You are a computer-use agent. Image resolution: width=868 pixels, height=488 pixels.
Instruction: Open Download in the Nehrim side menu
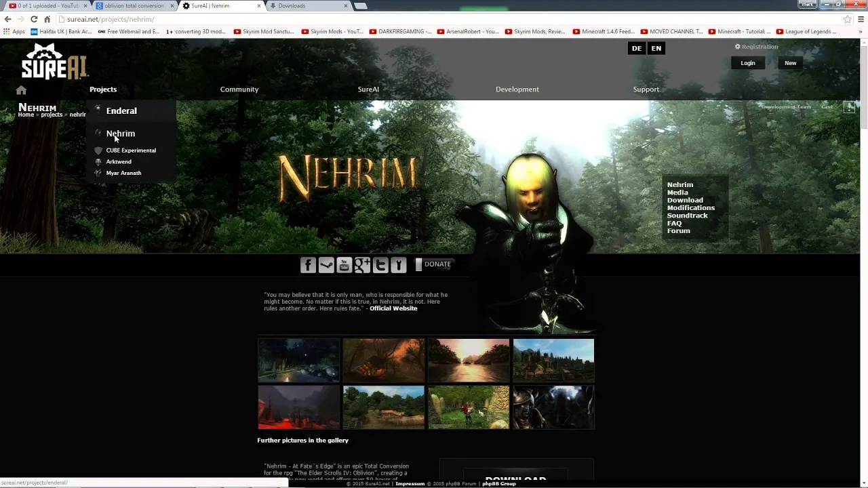[x=685, y=200]
